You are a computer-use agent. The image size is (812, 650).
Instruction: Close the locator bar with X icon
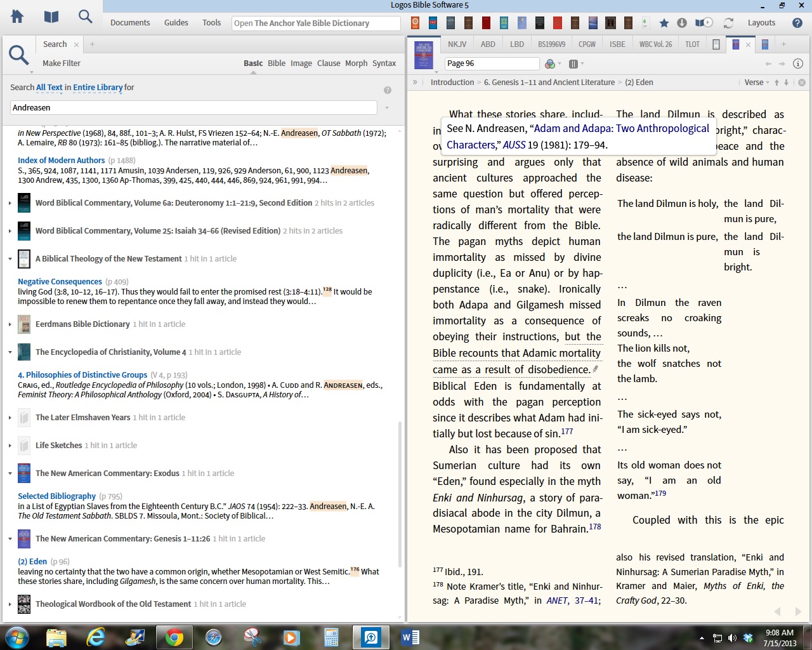pyautogui.click(x=802, y=83)
